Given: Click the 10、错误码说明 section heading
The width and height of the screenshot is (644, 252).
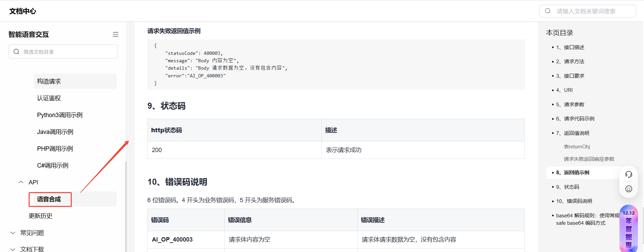Looking at the screenshot, I should pyautogui.click(x=177, y=182).
